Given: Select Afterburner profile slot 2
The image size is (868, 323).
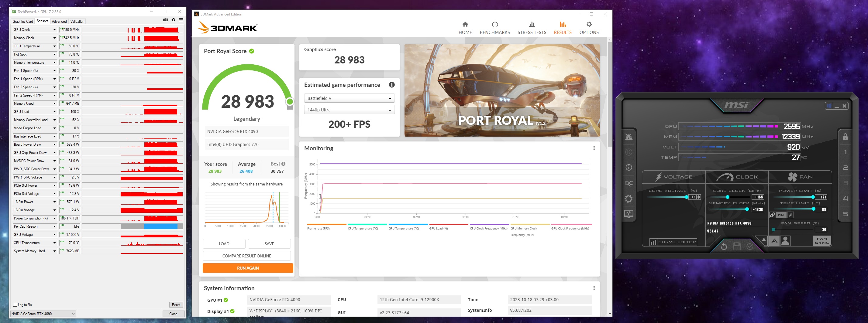Looking at the screenshot, I should point(846,168).
